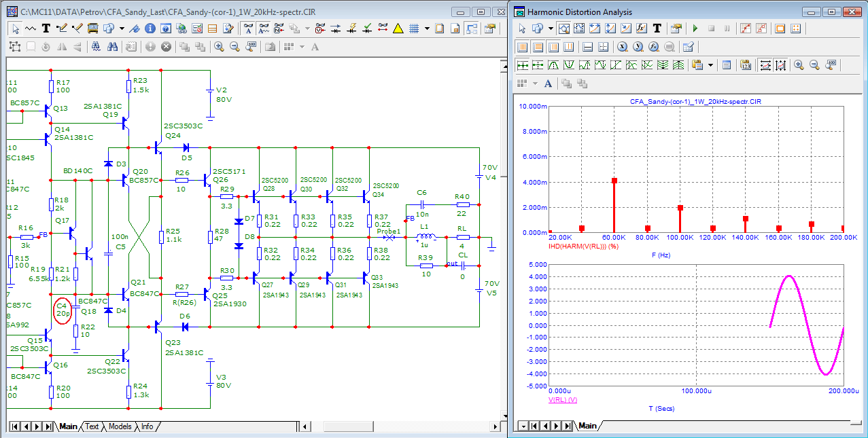868x438 pixels.
Task: Stop the analysis run in Harmonic Distortion window
Action: (x=711, y=29)
